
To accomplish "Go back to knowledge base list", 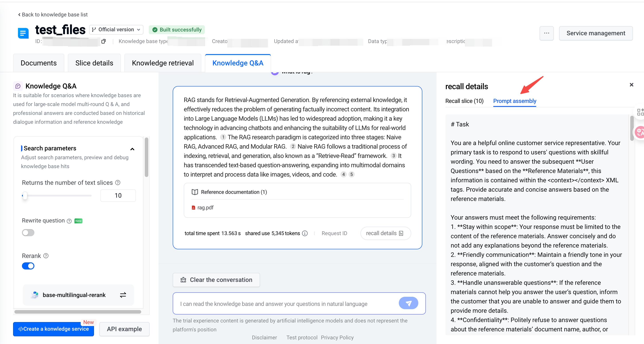I will click(53, 14).
